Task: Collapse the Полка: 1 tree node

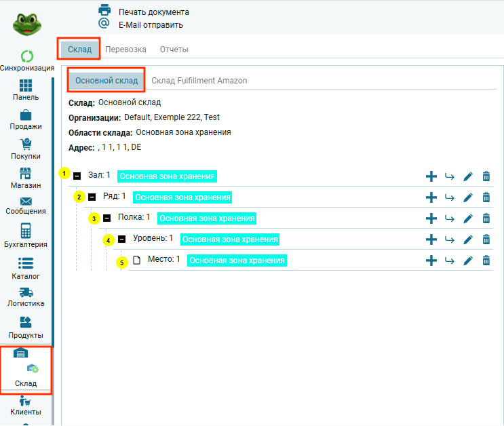Action: pos(107,218)
